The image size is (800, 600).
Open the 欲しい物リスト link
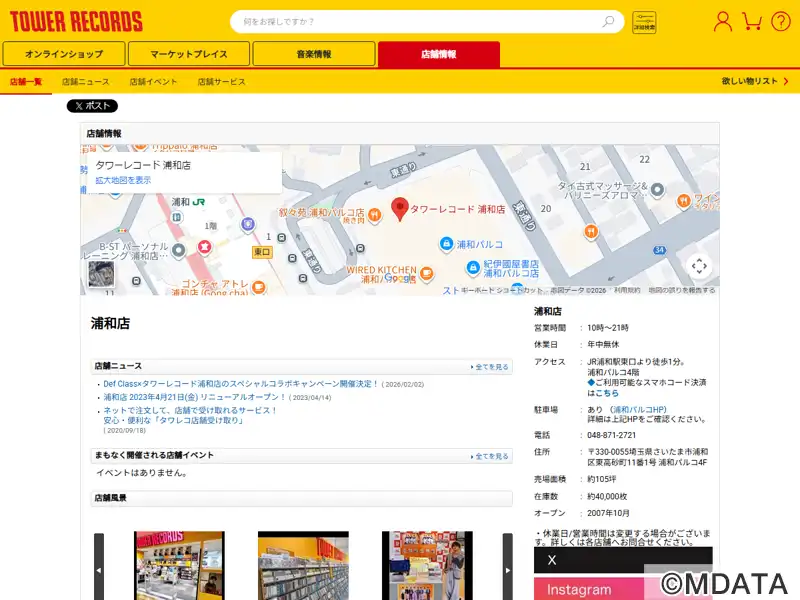[x=755, y=81]
